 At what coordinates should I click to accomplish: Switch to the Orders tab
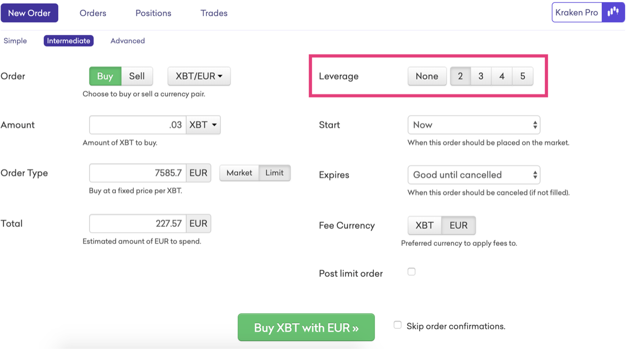pyautogui.click(x=93, y=13)
